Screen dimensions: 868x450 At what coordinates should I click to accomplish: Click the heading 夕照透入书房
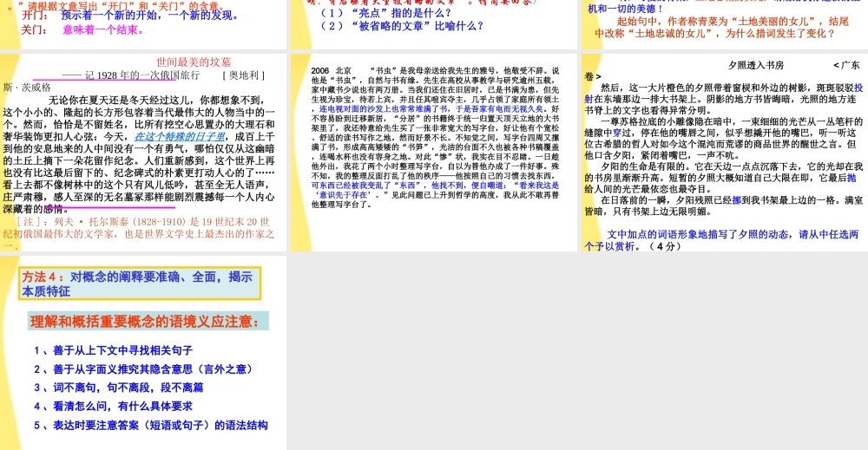click(756, 65)
